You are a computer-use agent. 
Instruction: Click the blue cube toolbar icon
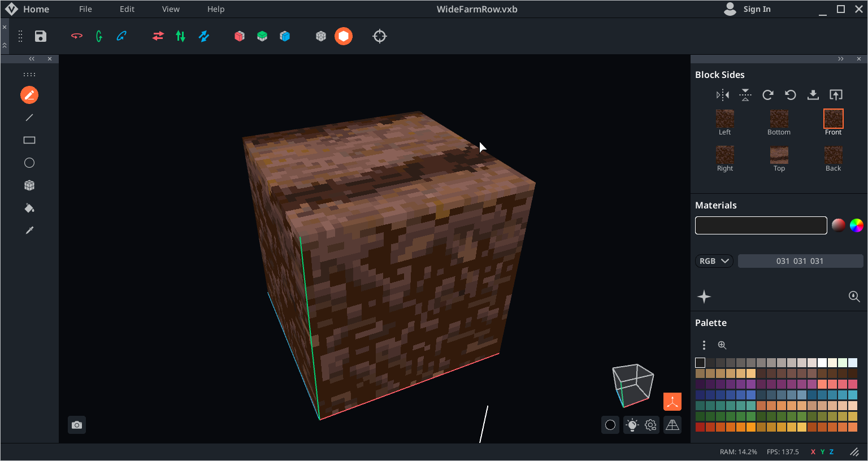pyautogui.click(x=285, y=36)
